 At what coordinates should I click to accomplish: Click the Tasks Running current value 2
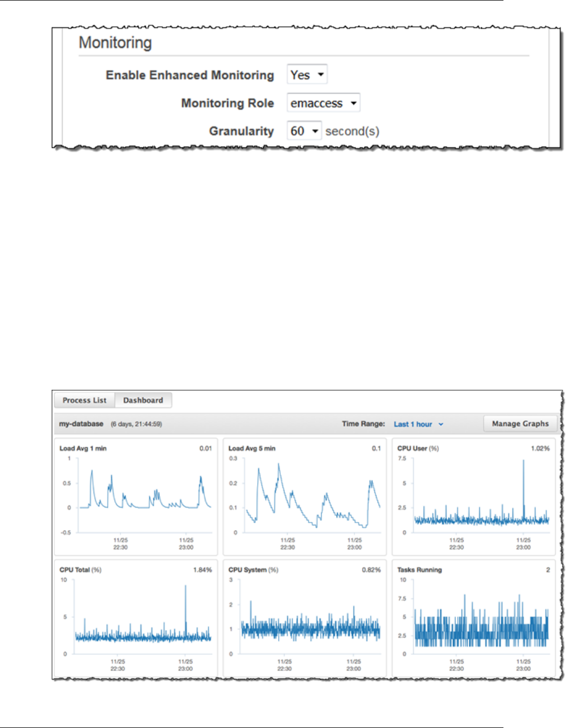click(548, 570)
